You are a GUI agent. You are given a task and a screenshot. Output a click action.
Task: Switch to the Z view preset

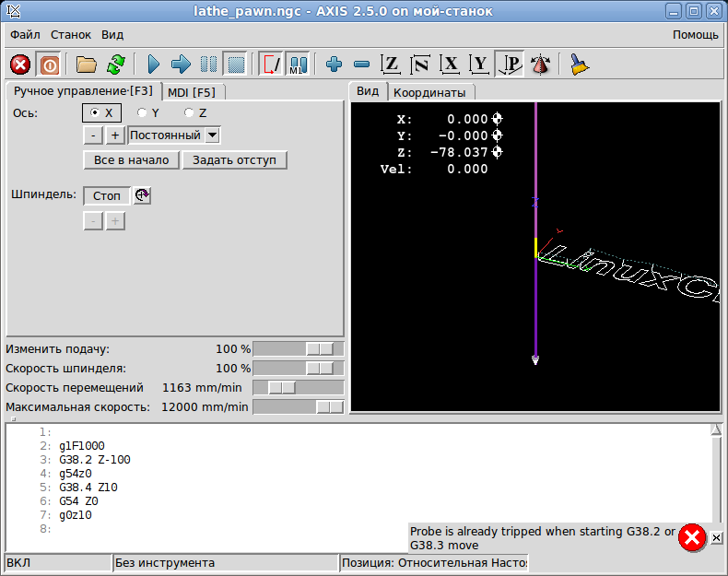pyautogui.click(x=391, y=65)
